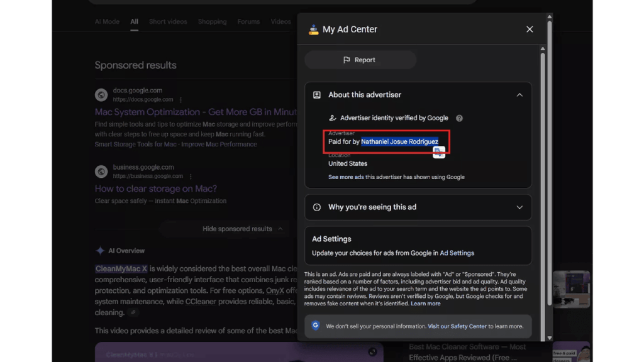644x362 pixels.
Task: Open the Mac System Optimization sponsored result
Action: [x=196, y=112]
